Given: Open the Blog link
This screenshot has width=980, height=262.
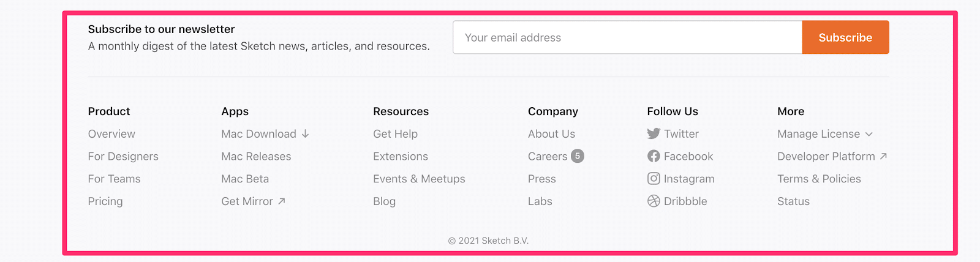Looking at the screenshot, I should click(384, 201).
